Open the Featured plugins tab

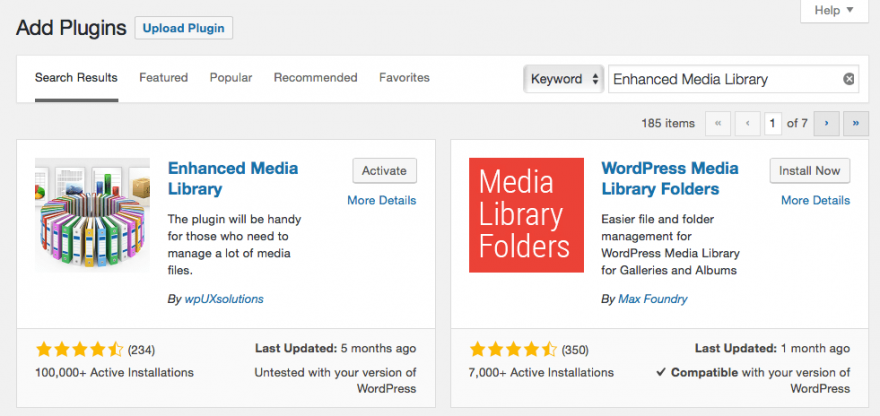pyautogui.click(x=163, y=77)
